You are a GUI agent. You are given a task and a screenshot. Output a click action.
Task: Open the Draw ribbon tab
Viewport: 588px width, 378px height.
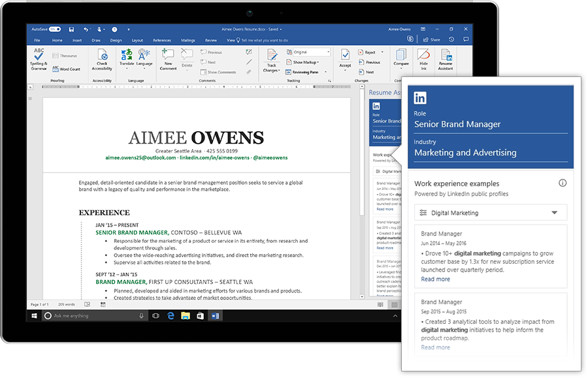[x=96, y=40]
